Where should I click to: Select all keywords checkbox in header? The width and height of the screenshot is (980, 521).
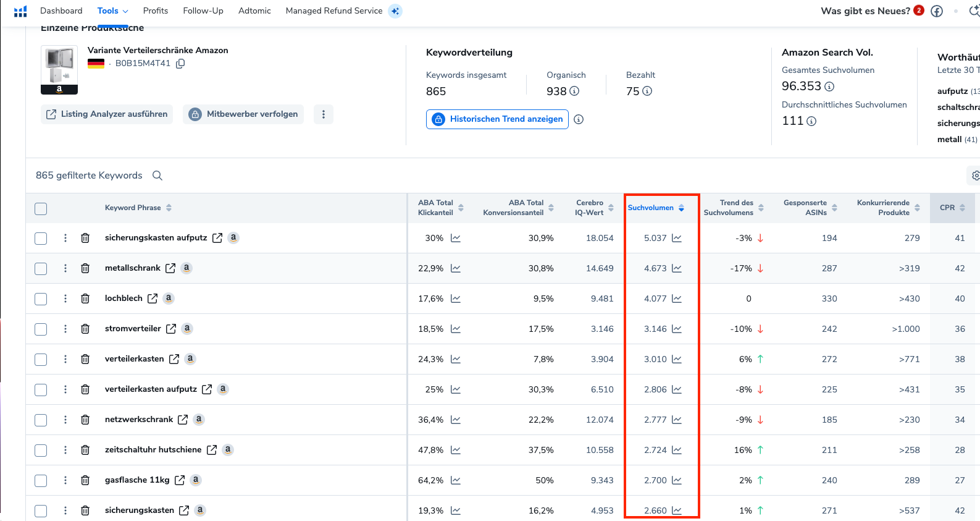pos(41,209)
